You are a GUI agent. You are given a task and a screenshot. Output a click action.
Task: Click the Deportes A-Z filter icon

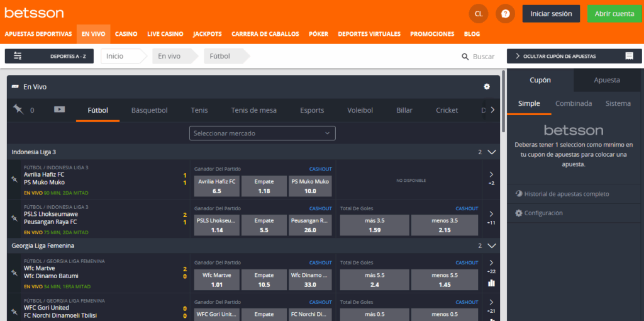click(18, 56)
